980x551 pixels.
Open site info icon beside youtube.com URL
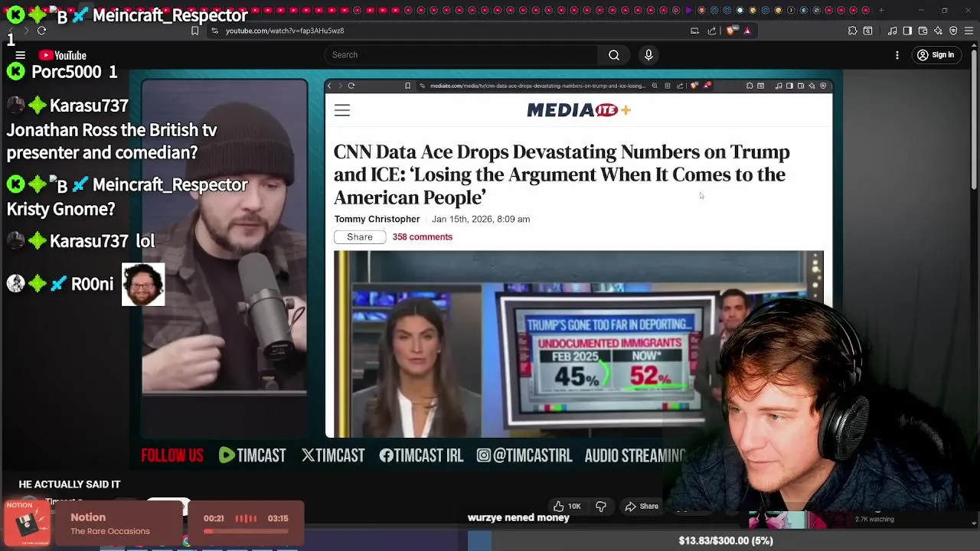[214, 31]
